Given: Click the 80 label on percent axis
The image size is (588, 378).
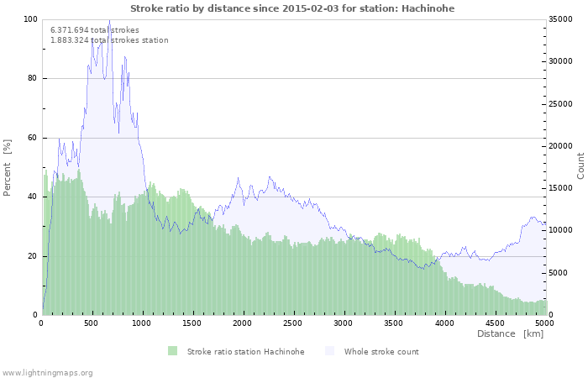Looking at the screenshot, I should point(33,78).
